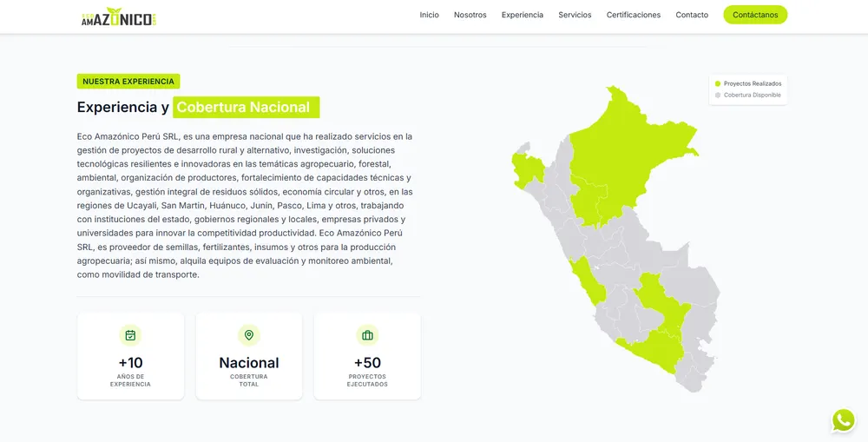Click the 'PROYECTOS EJECUTADOS' caption
This screenshot has height=442, width=868.
[367, 380]
